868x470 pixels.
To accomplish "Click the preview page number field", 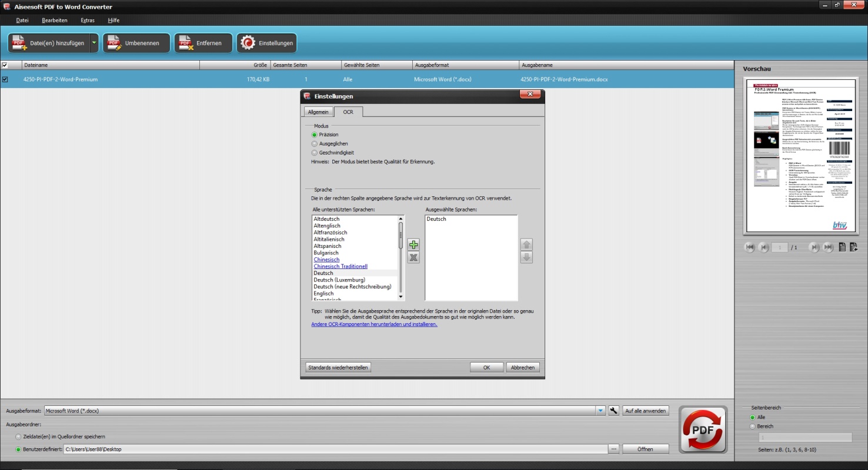I will 779,247.
